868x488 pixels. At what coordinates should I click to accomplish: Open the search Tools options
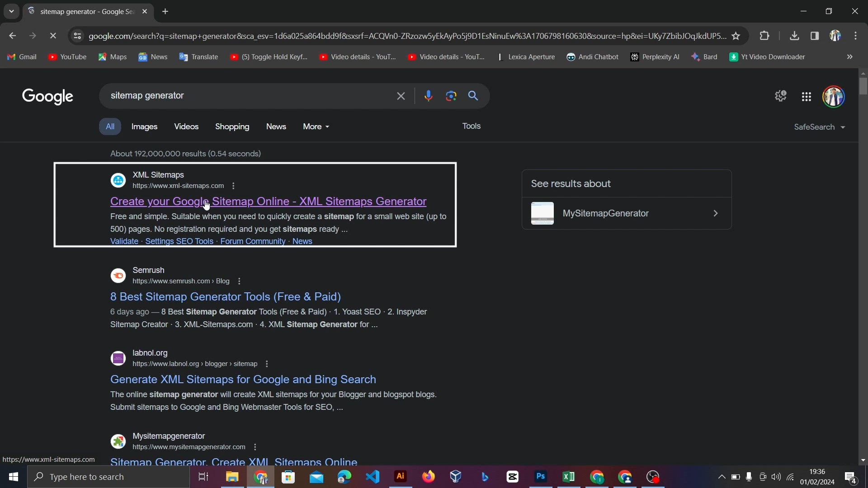pyautogui.click(x=471, y=126)
